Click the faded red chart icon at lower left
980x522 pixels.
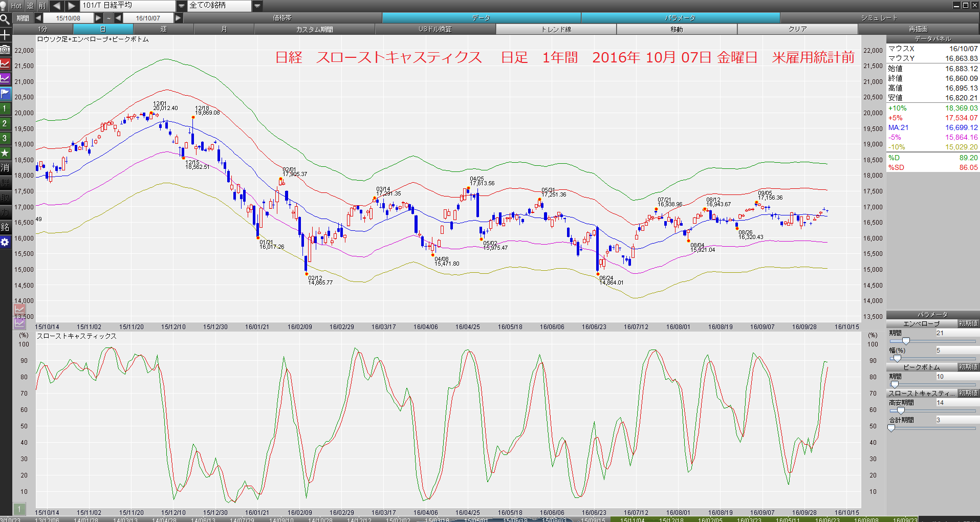click(19, 309)
